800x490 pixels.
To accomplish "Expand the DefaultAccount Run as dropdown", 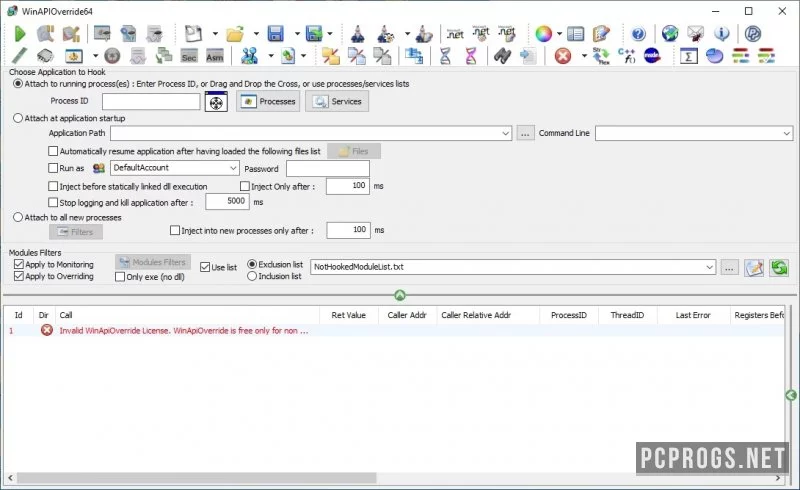I will (x=233, y=167).
